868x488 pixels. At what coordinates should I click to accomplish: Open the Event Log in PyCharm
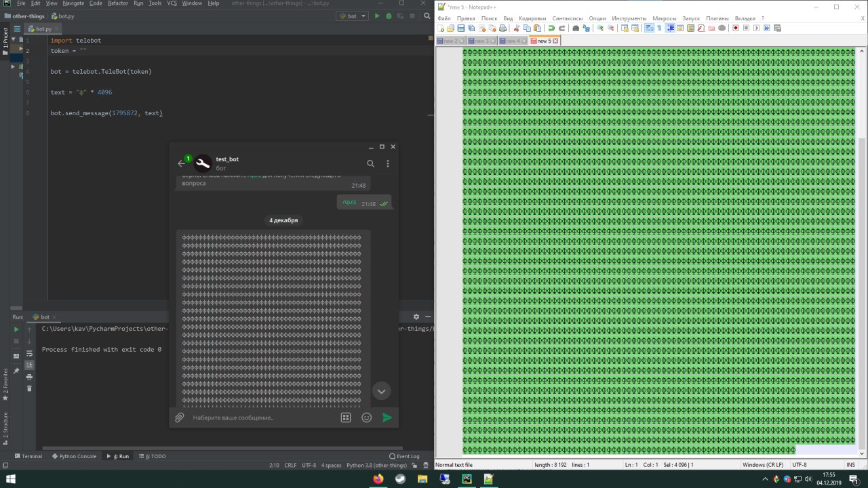click(405, 456)
